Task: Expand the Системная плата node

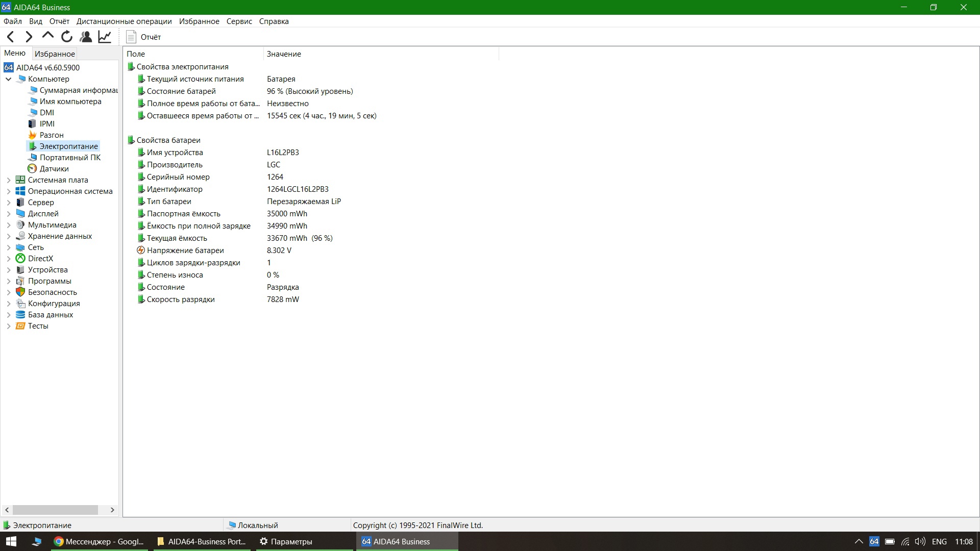Action: point(9,180)
